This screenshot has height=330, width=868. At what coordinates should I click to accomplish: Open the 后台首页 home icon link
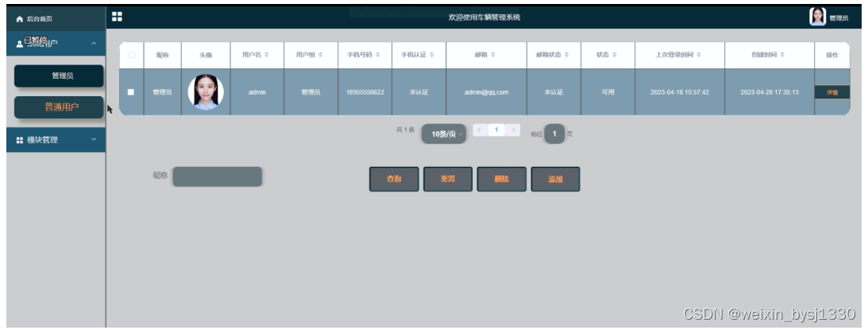click(20, 19)
